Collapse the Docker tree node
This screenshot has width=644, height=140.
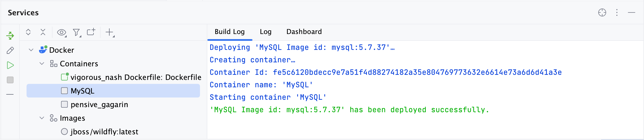[31, 50]
